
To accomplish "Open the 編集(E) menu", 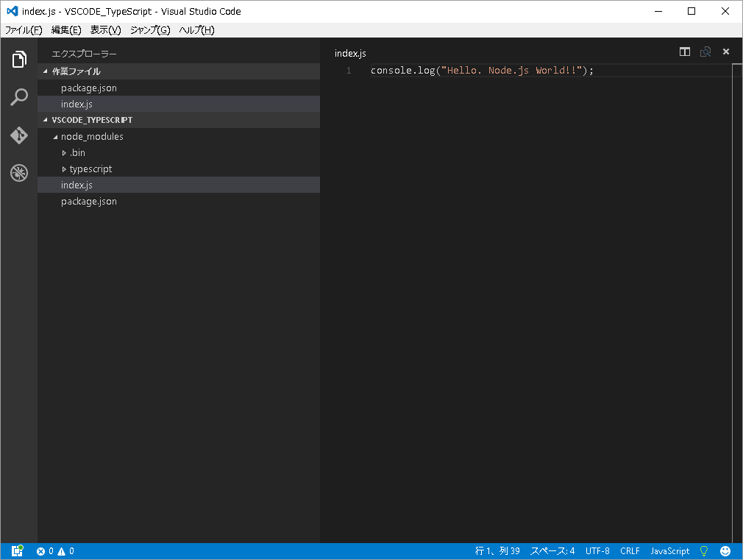I will pyautogui.click(x=66, y=30).
